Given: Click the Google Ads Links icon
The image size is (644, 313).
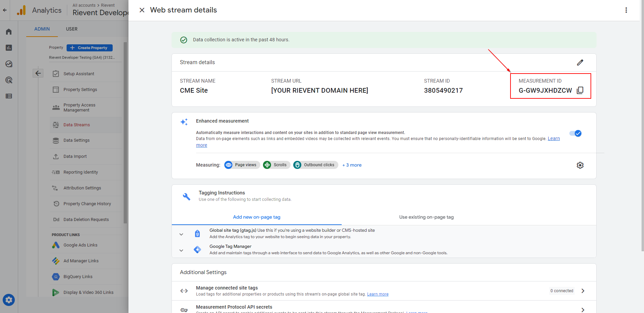Looking at the screenshot, I should coord(56,245).
